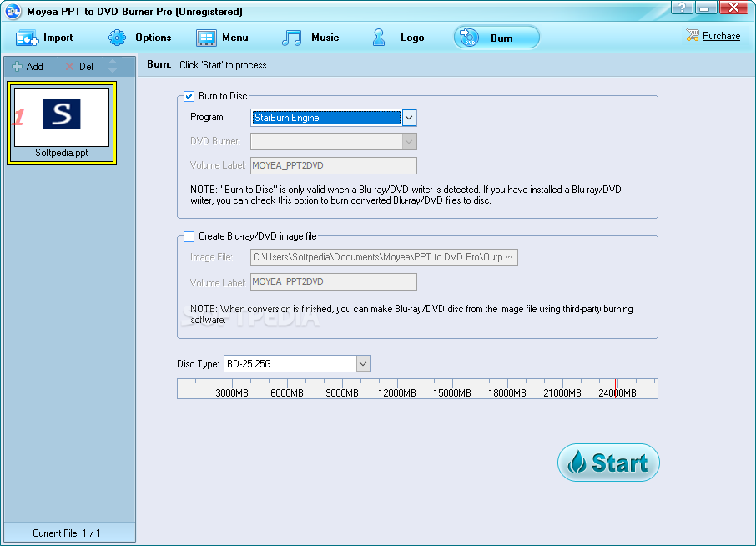Minimize the Moyea window

click(706, 8)
